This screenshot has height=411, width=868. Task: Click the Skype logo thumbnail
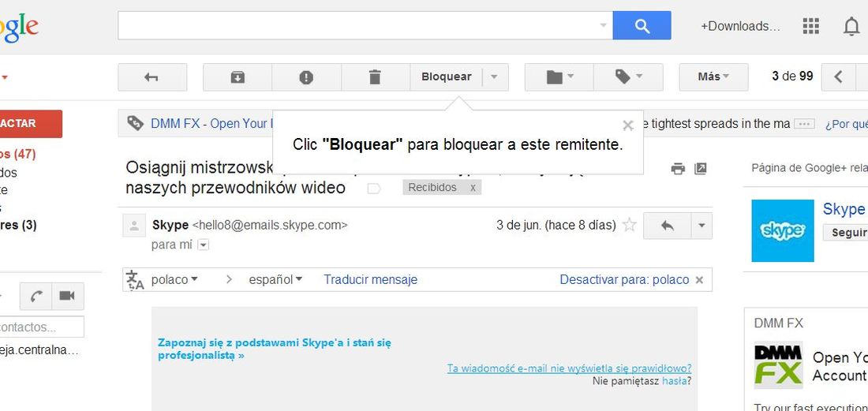[783, 230]
